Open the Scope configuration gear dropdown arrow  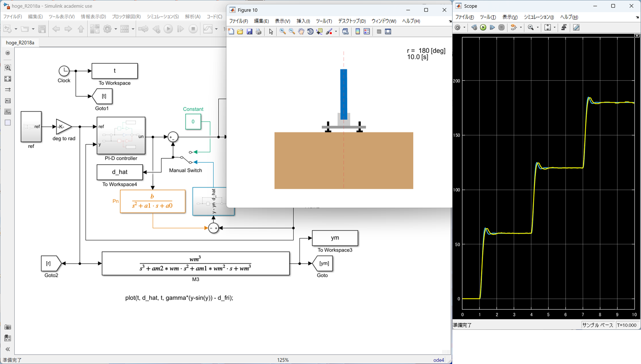tap(464, 28)
